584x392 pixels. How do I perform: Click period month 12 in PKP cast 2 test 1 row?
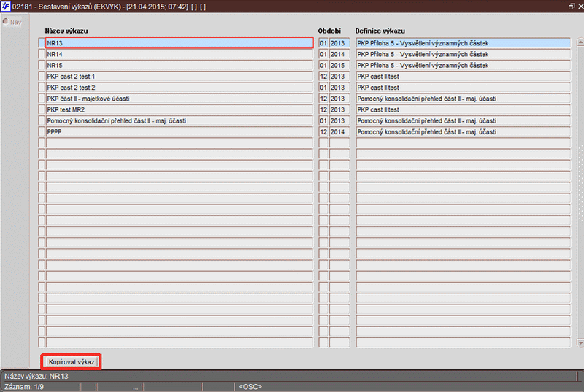[323, 77]
